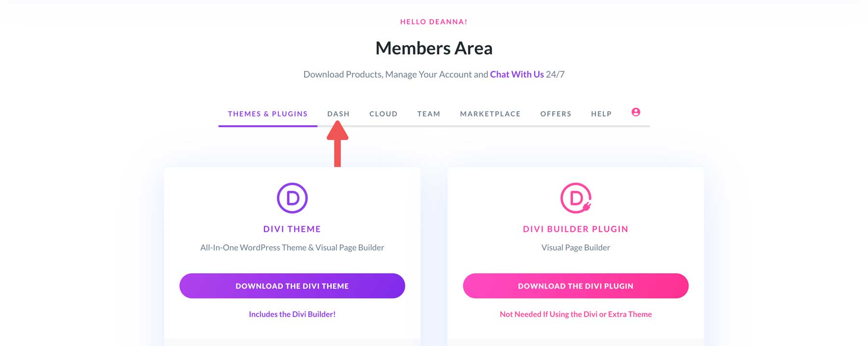
Task: Switch to the Cloud tab
Action: click(x=383, y=114)
